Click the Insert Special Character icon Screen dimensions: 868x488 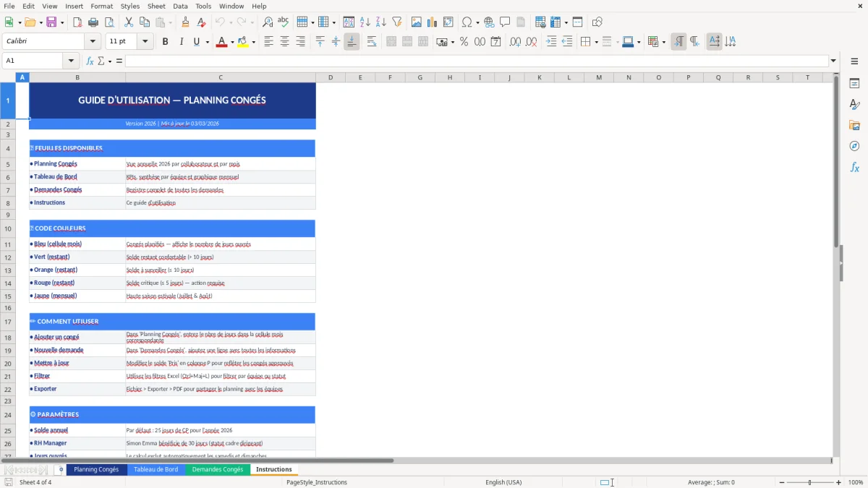[x=468, y=22]
